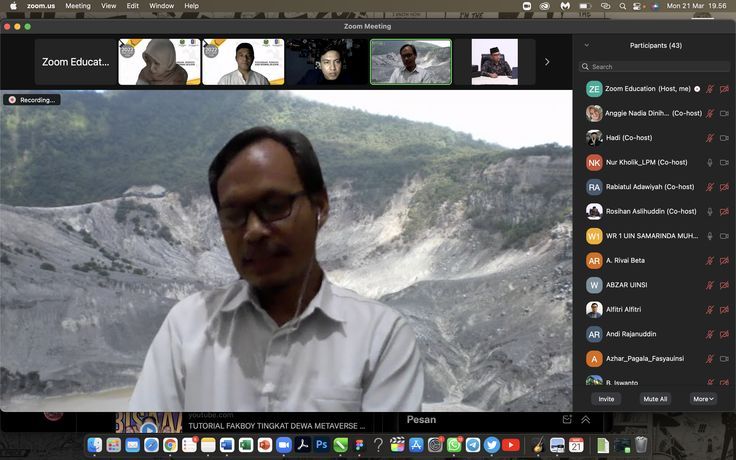Toggle Rosihan Aslihuddin's video icon
Viewport: 736px width, 460px height.
point(724,212)
